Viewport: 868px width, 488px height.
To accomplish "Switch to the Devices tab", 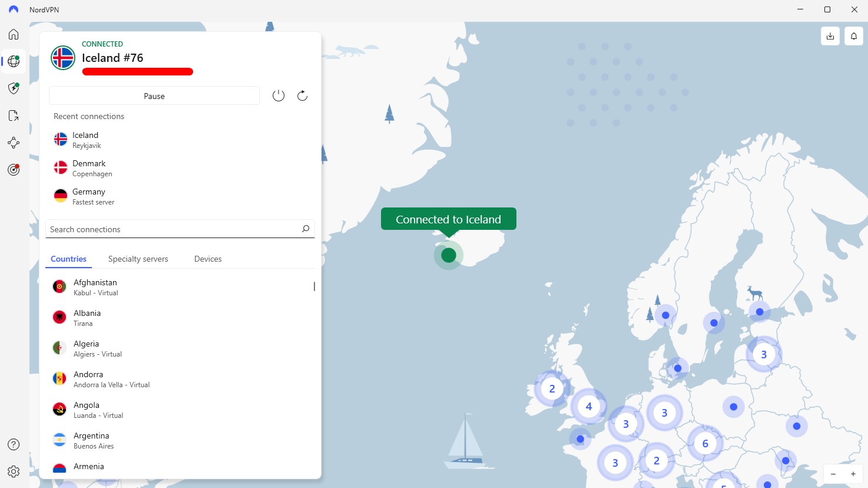I will [208, 259].
